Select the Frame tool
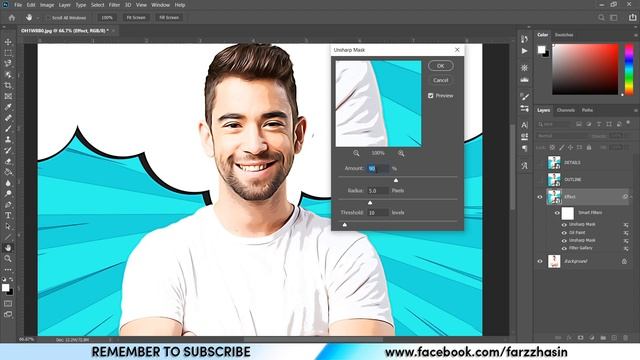Screen dimensions: 640x360 (x=8, y=96)
